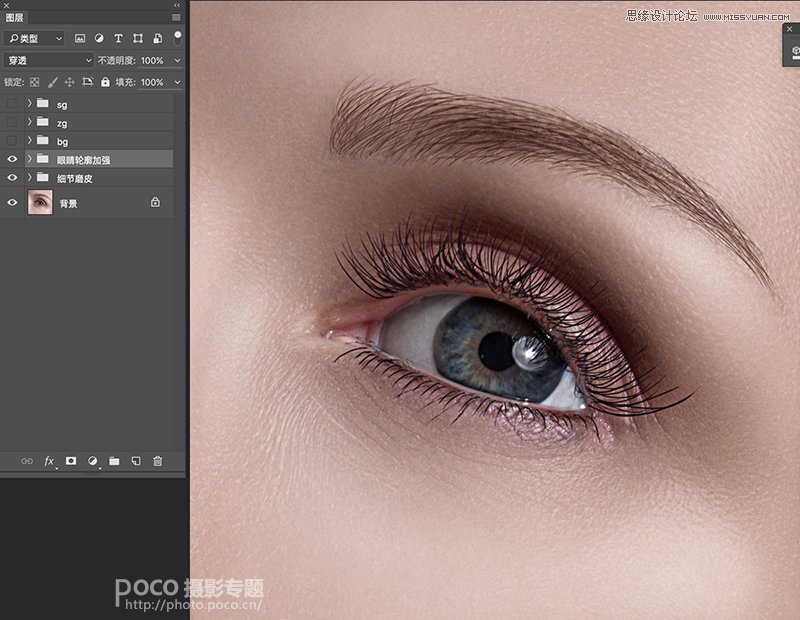The height and width of the screenshot is (620, 800).
Task: Add a layer mask
Action: pyautogui.click(x=71, y=461)
